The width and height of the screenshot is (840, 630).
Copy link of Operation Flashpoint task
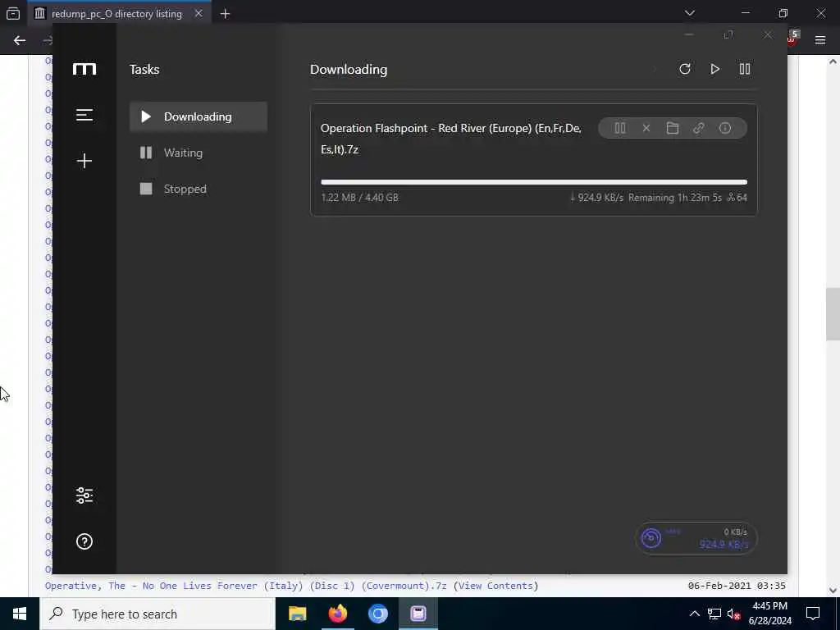click(x=699, y=128)
